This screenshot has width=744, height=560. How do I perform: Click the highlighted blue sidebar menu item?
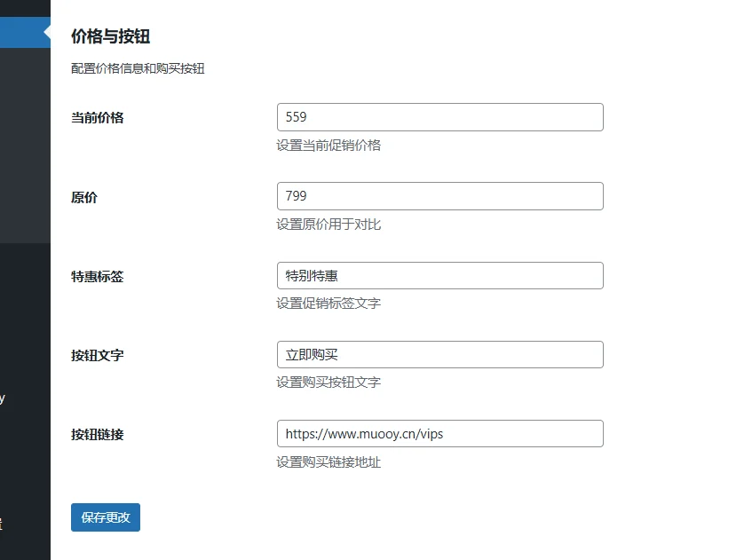(x=21, y=33)
